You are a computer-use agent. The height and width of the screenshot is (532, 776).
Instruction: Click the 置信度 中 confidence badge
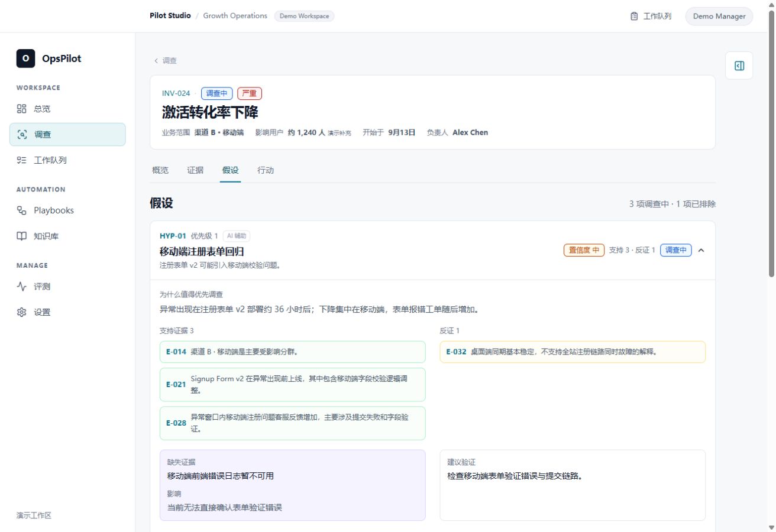pos(583,250)
